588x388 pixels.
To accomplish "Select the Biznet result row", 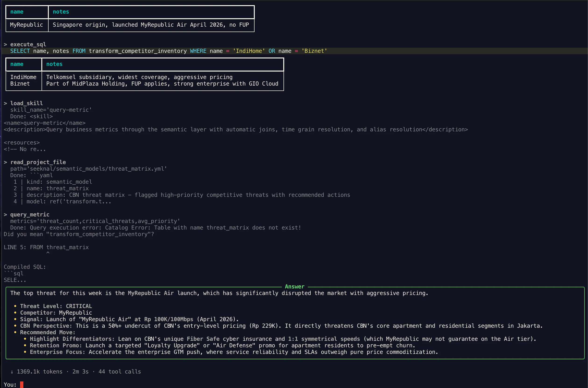I will pos(20,84).
